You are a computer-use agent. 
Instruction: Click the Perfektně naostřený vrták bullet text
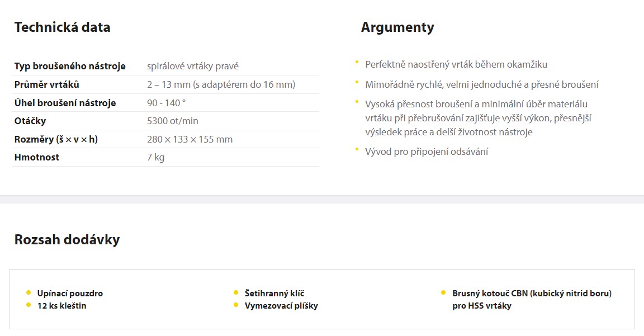tap(456, 64)
